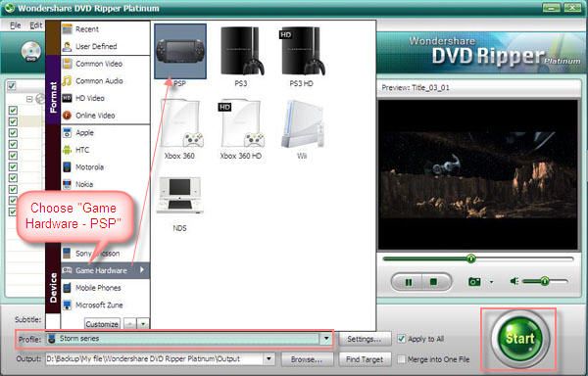
Task: Click the Output folder path field
Action: pyautogui.click(x=155, y=359)
